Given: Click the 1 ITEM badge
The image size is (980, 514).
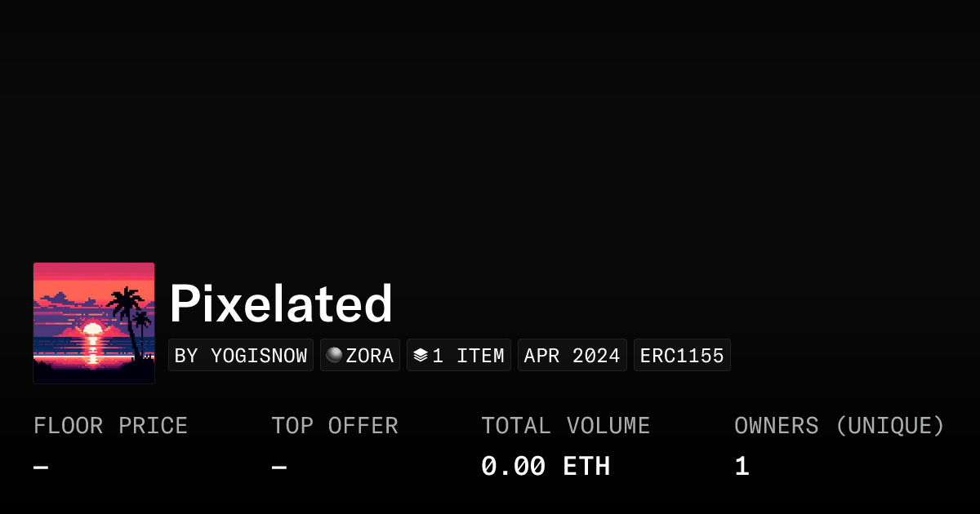Looking at the screenshot, I should [x=458, y=355].
